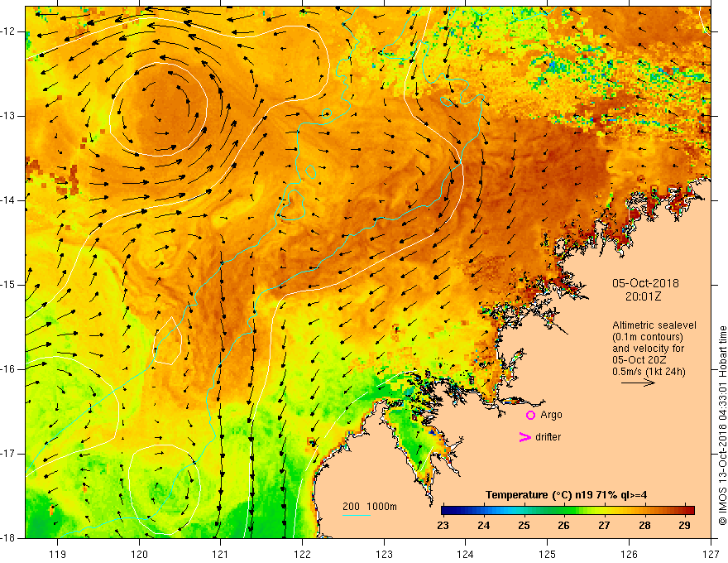Click the '-18' latitude axis label
728x563 pixels.
pos(9,538)
